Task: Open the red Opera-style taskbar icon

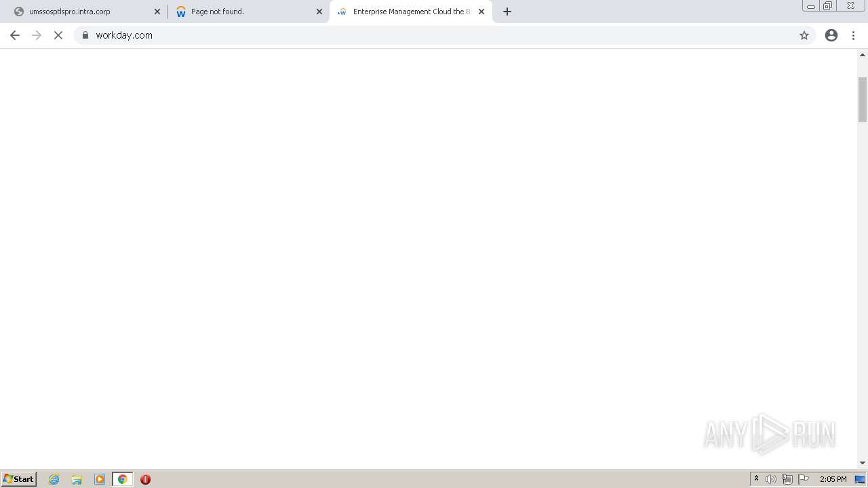Action: click(x=145, y=479)
